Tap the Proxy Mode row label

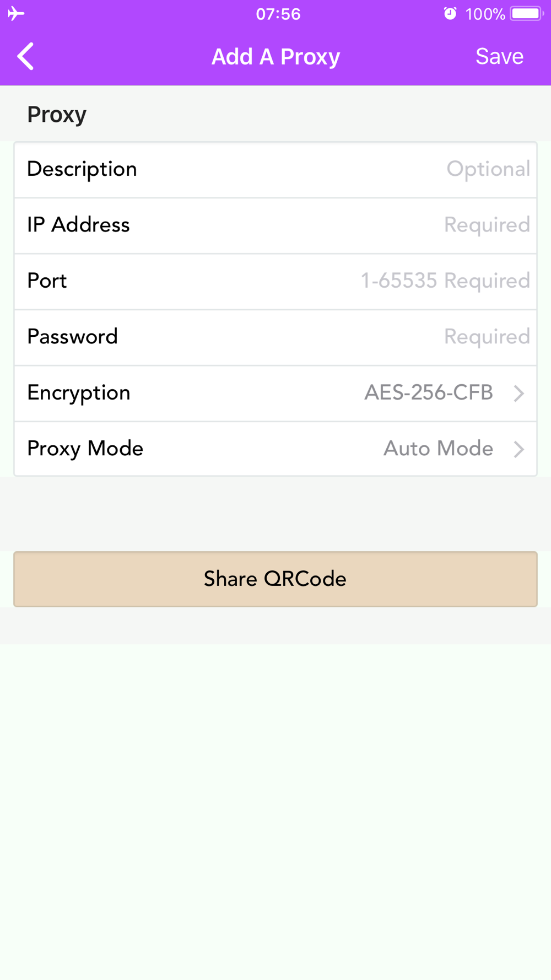click(x=85, y=449)
